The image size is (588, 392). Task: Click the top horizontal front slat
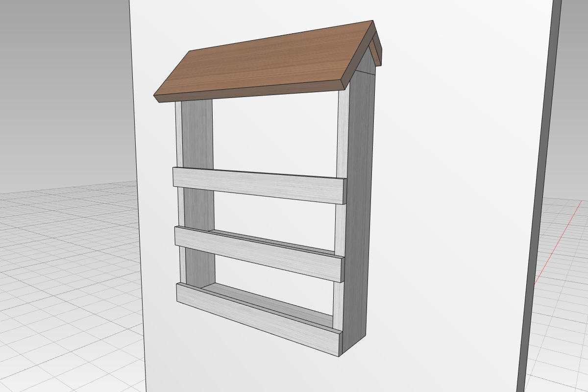click(260, 185)
